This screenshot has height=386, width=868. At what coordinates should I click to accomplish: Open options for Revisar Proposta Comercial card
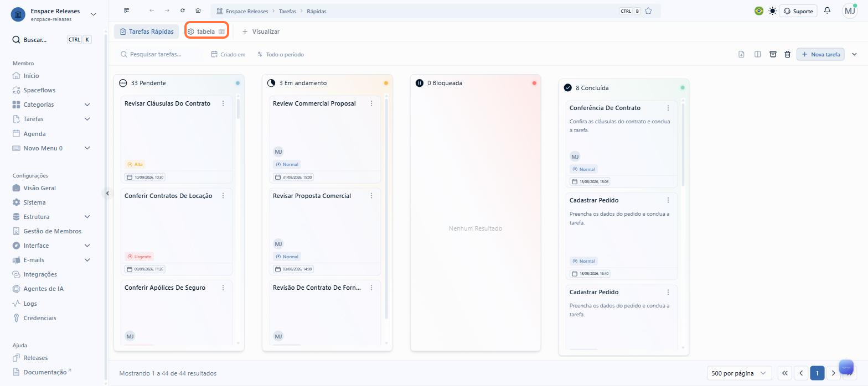[x=371, y=196]
